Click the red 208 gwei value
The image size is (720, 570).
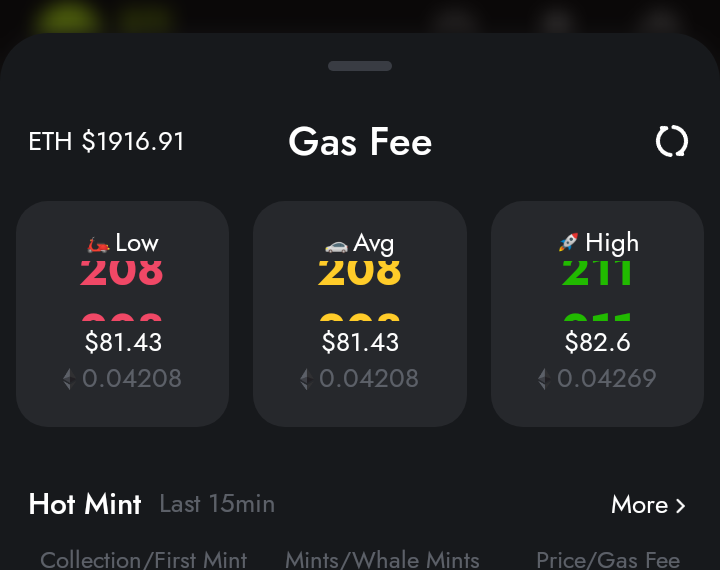click(121, 272)
